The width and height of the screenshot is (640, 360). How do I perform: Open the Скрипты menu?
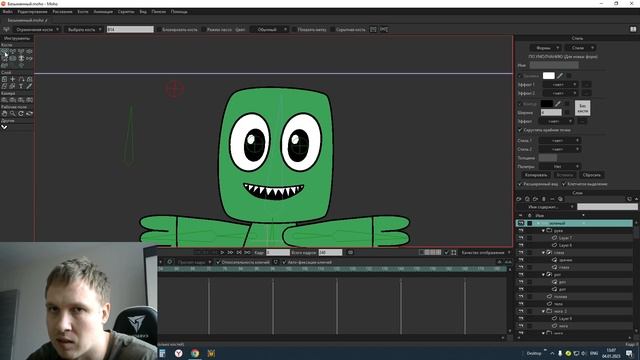click(126, 12)
